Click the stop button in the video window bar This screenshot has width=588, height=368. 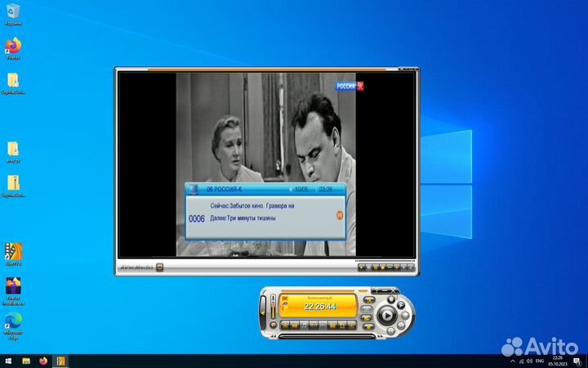point(368,267)
